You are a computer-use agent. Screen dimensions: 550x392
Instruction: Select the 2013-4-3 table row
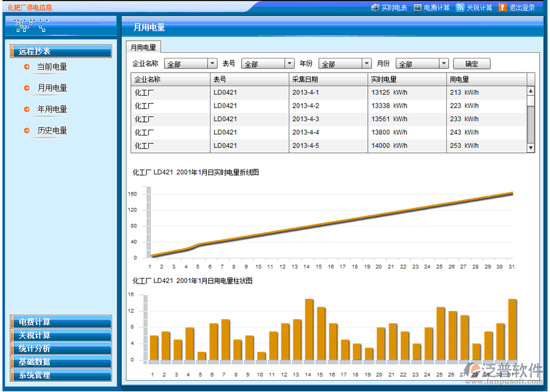pos(329,119)
